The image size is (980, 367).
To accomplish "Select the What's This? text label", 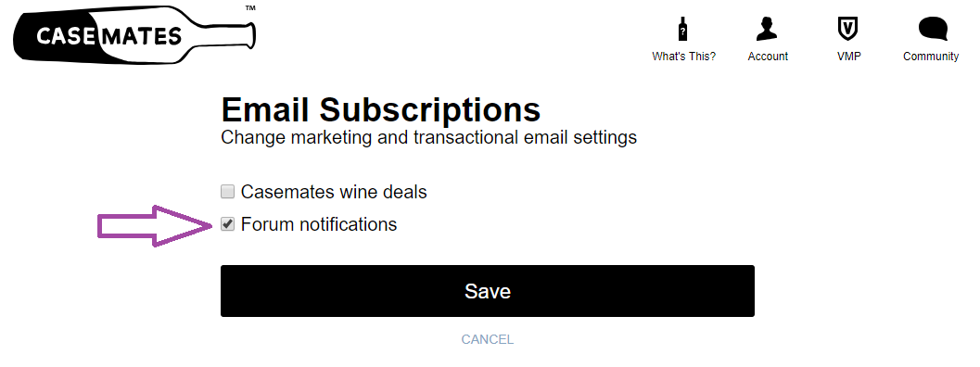I will point(683,57).
